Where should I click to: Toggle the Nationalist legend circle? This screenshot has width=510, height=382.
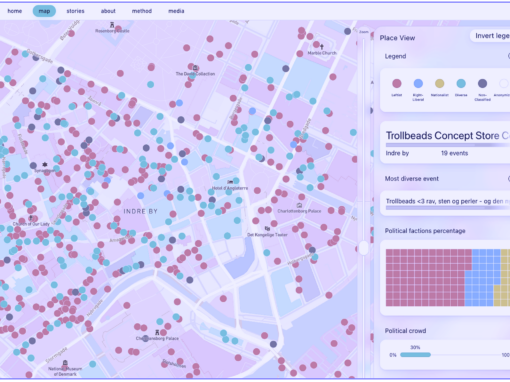tap(440, 83)
